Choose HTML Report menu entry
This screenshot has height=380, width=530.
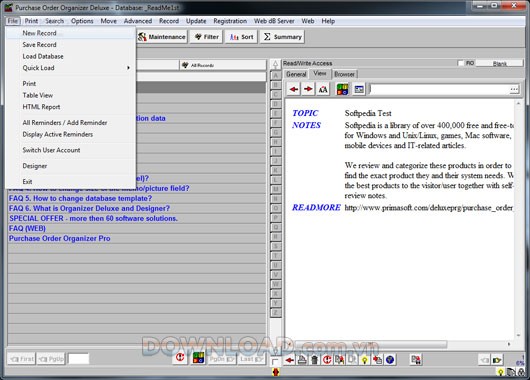tap(70, 107)
